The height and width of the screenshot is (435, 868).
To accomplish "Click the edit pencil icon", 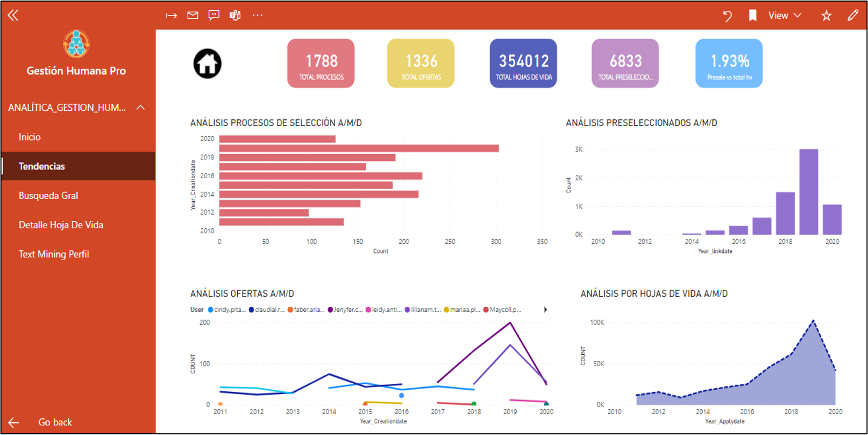I will click(852, 16).
